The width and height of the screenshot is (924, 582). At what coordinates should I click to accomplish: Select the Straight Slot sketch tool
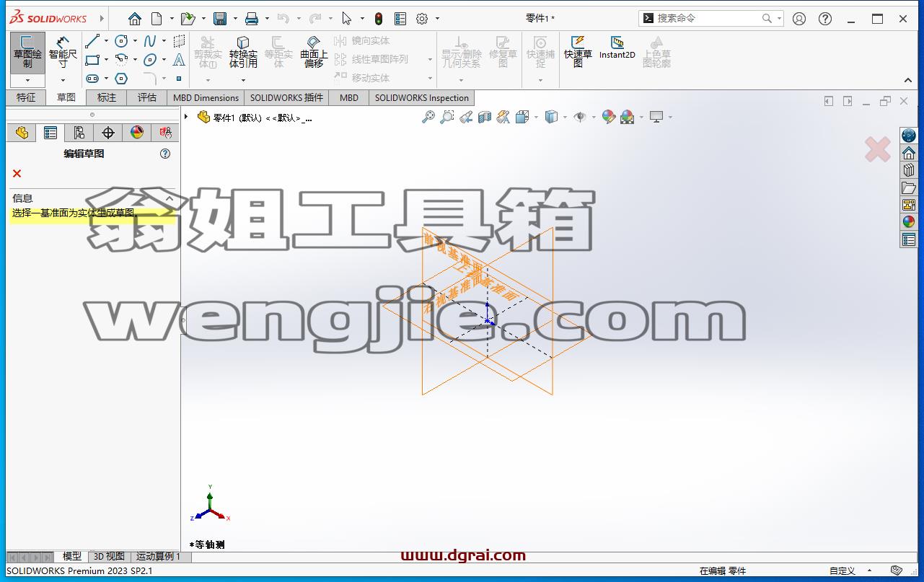tap(92, 78)
